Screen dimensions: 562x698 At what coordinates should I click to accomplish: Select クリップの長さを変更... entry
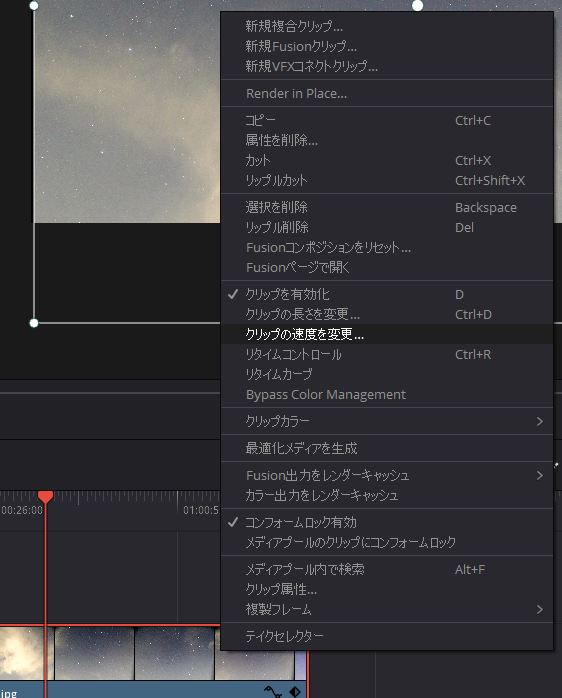[387, 314]
